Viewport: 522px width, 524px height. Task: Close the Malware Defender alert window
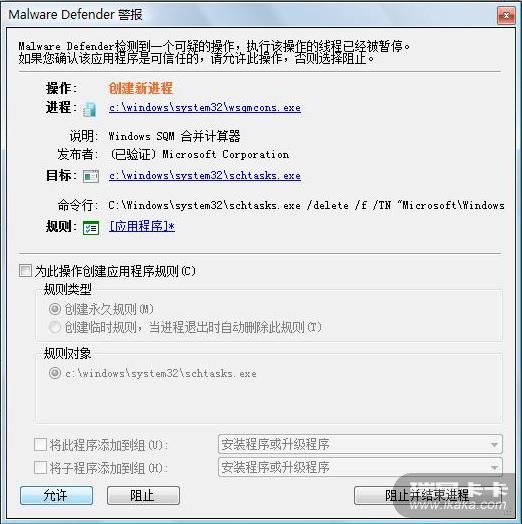click(x=506, y=15)
